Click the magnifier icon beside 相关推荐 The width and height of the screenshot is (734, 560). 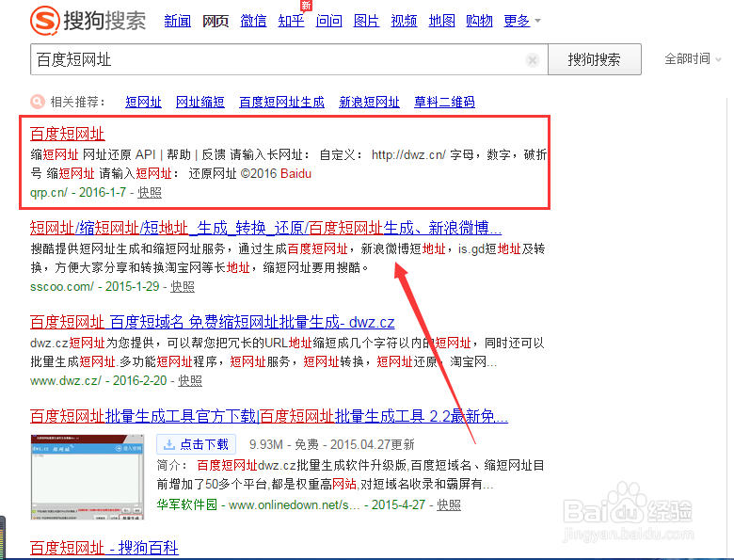coord(38,102)
